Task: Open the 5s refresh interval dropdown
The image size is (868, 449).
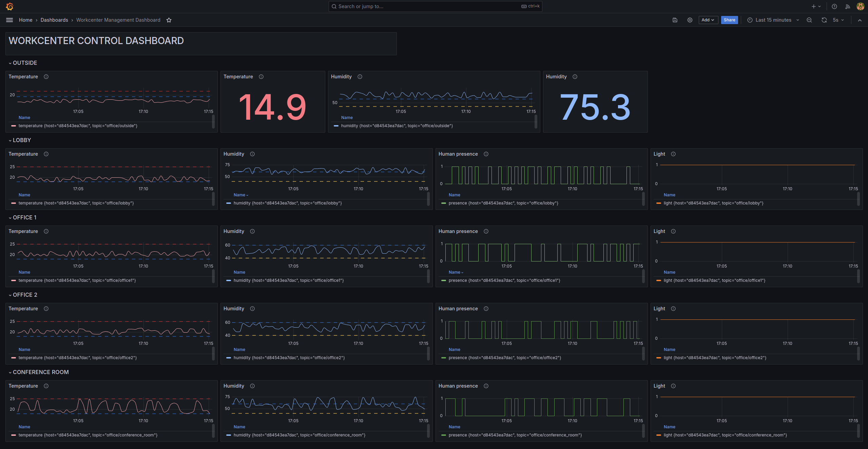Action: (x=838, y=20)
